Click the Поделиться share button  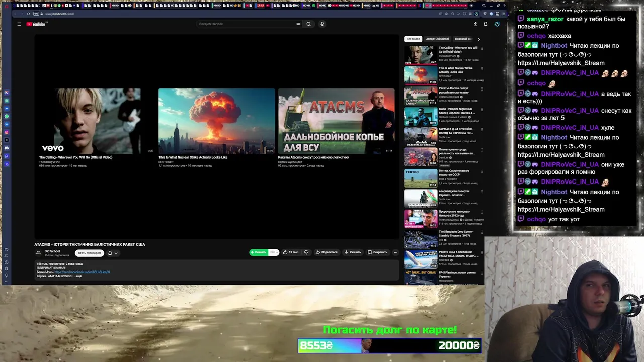tap(327, 252)
